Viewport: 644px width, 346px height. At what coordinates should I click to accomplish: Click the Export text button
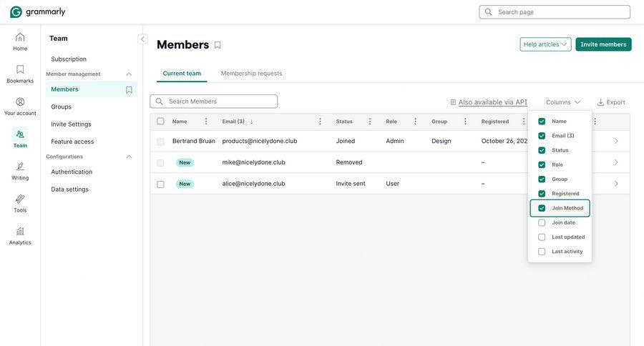click(615, 102)
